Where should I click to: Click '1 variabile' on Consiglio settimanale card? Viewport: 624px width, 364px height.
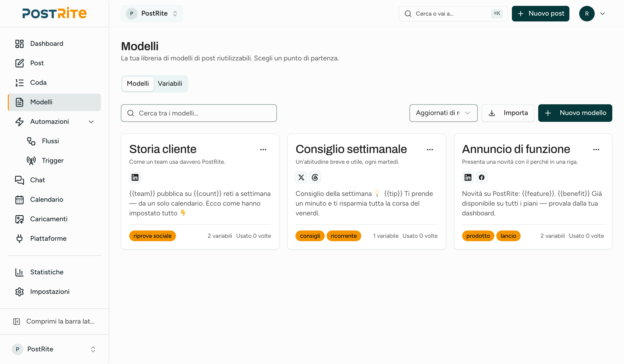coord(386,236)
